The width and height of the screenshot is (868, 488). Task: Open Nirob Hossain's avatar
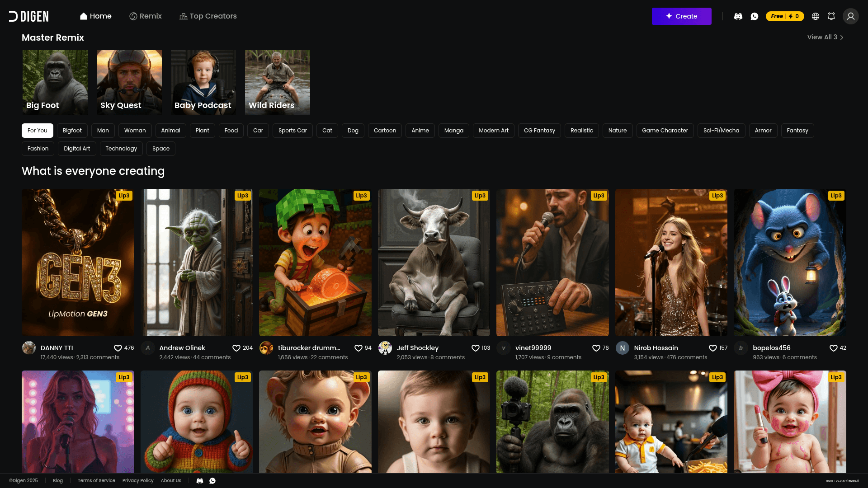(x=623, y=348)
